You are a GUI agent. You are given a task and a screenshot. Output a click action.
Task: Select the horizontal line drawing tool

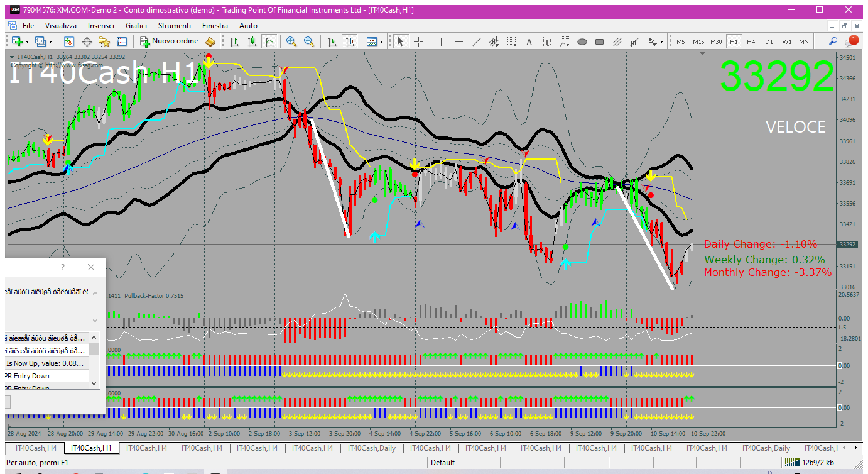(x=459, y=41)
